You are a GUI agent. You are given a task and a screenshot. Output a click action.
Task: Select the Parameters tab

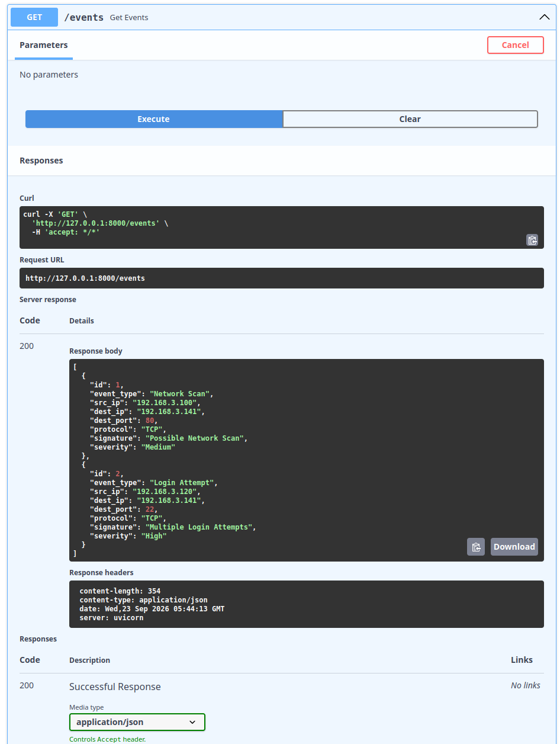click(44, 45)
